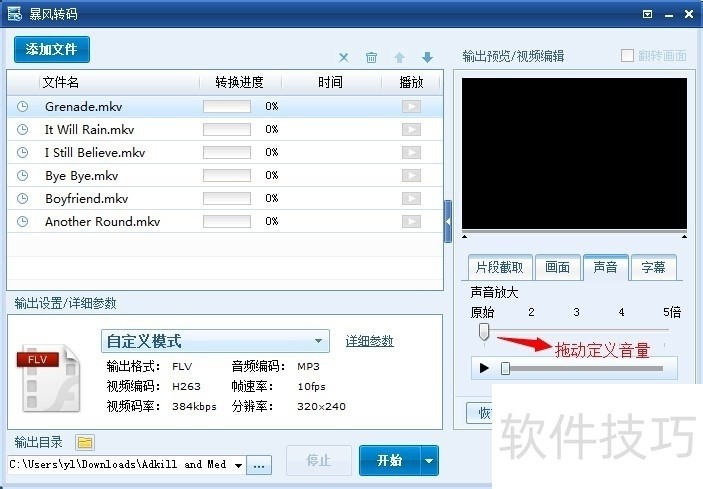
Task: Open the 自定义模式 mode dropdown
Action: point(215,341)
